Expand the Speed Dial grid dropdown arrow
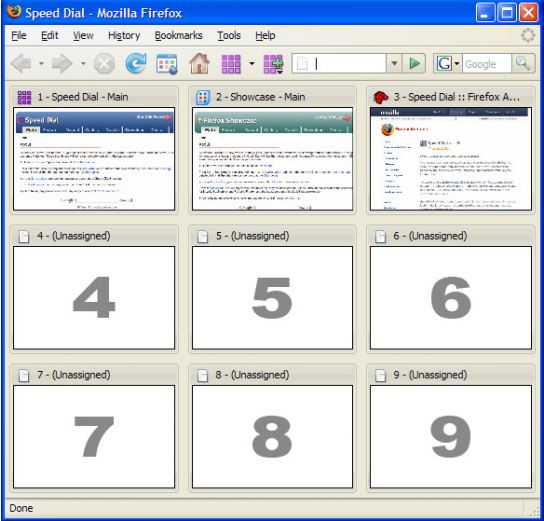This screenshot has width=544, height=521. point(252,64)
